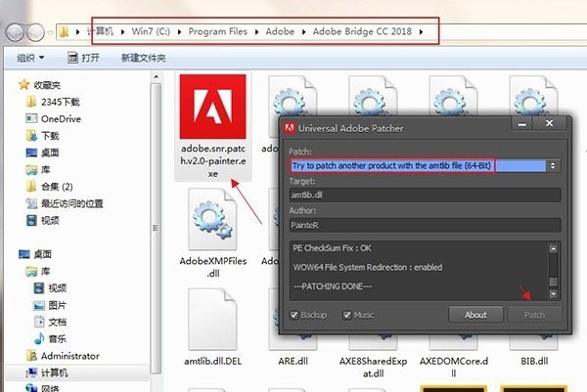The image size is (587, 392).
Task: Expand the arrow after Adobe Bridge CC 2018
Action: (x=421, y=32)
